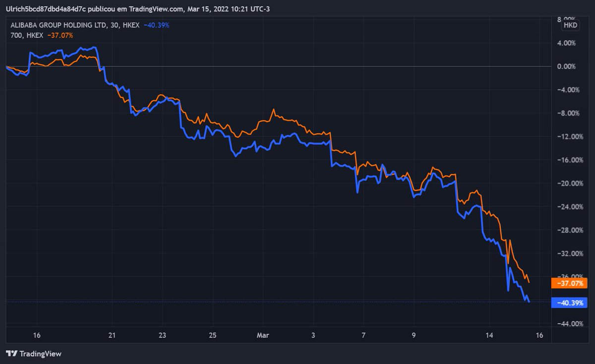The width and height of the screenshot is (595, 364).
Task: Click date label 9 on time axis
Action: 414,336
